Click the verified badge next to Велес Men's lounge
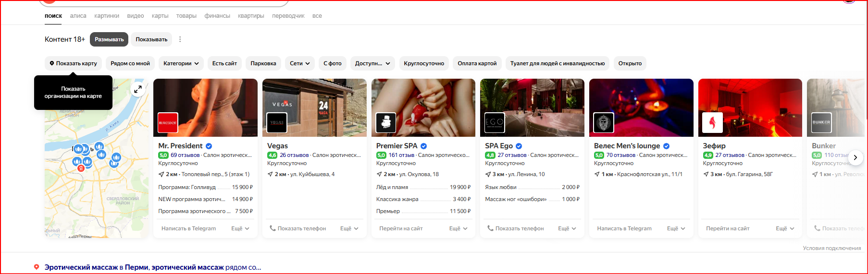The width and height of the screenshot is (868, 274). pyautogui.click(x=667, y=146)
